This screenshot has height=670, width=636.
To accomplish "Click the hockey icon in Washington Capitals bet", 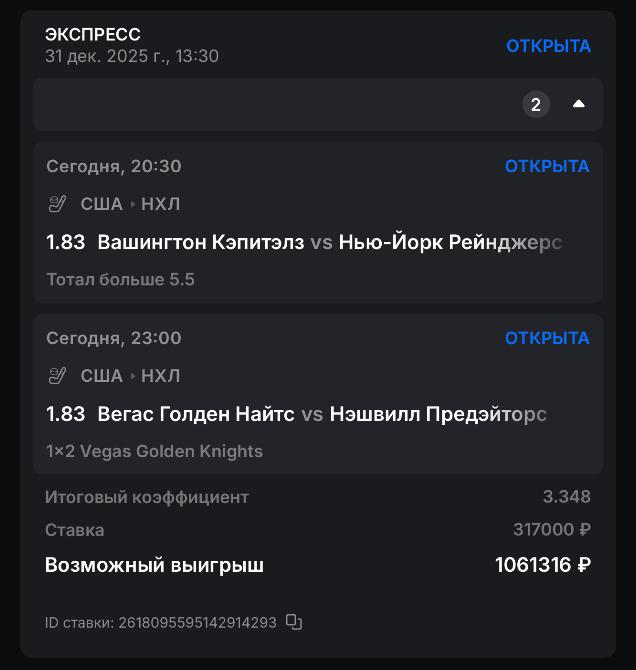I will pyautogui.click(x=57, y=204).
